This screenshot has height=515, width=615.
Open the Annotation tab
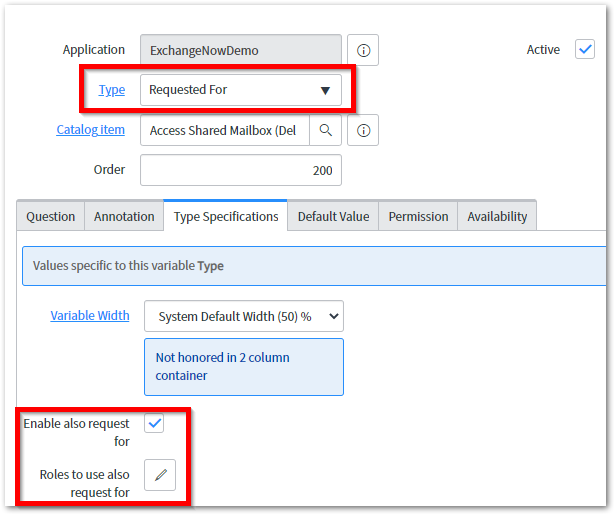point(124,216)
